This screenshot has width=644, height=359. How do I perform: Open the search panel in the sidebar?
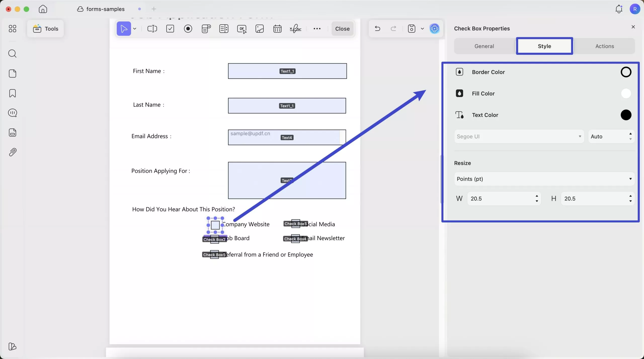click(x=12, y=53)
